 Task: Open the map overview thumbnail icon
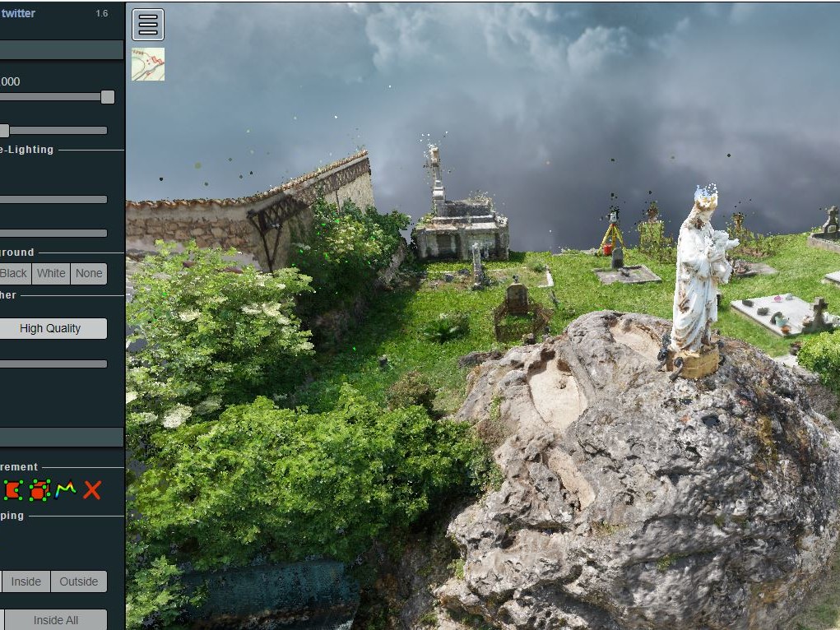[148, 64]
